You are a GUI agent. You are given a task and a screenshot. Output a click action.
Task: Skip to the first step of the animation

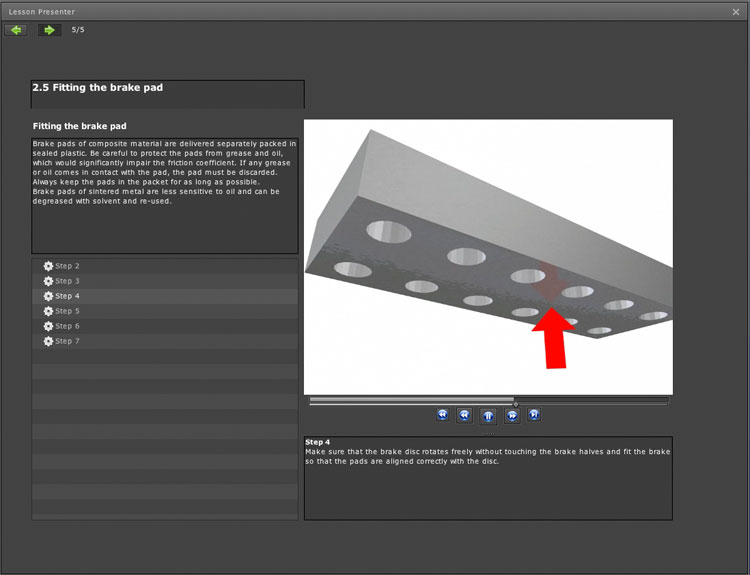441,415
